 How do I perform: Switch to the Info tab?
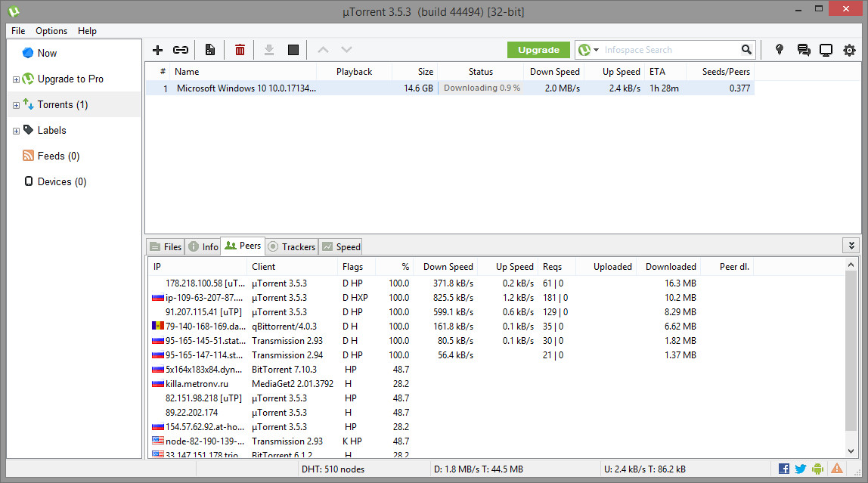pos(203,246)
